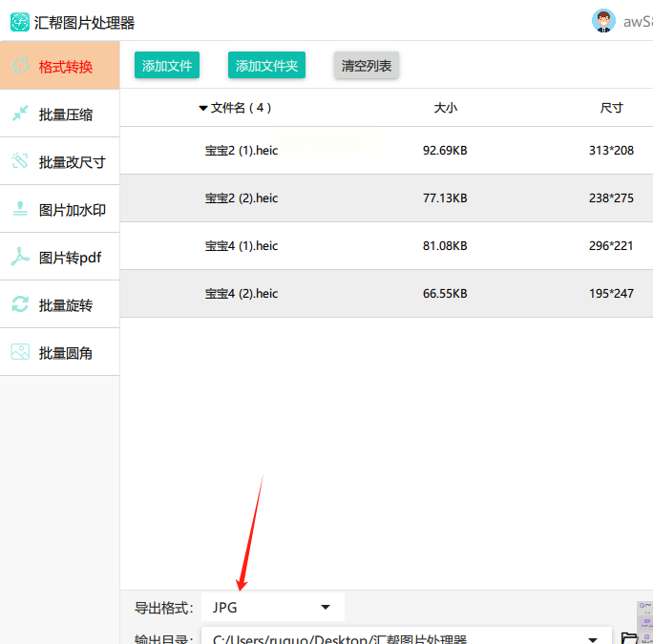The height and width of the screenshot is (644, 653).
Task: Click the username text beside avatar
Action: 638,22
